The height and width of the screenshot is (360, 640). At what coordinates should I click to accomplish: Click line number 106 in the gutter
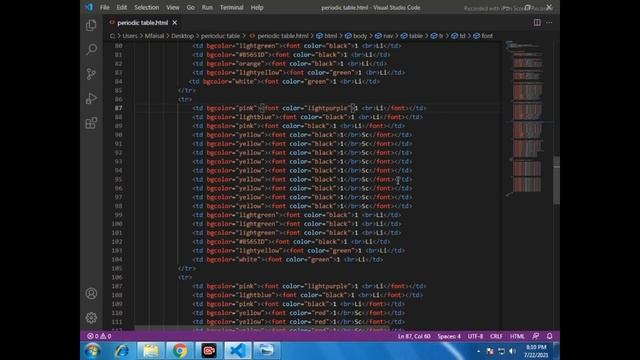(x=117, y=277)
